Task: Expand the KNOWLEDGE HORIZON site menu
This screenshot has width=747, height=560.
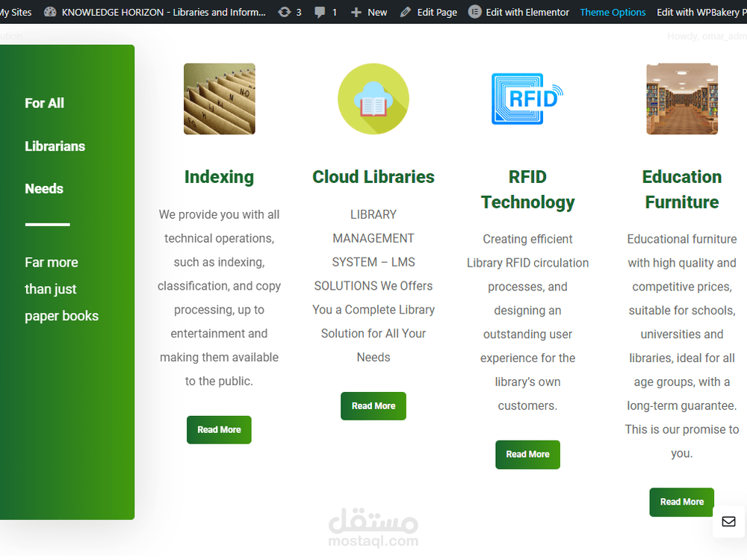Action: click(155, 12)
